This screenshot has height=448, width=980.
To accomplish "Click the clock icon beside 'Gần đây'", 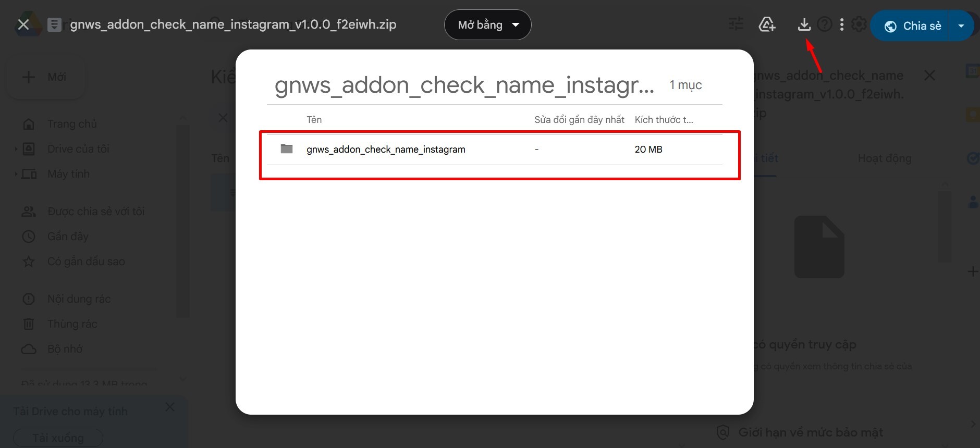I will pyautogui.click(x=29, y=237).
